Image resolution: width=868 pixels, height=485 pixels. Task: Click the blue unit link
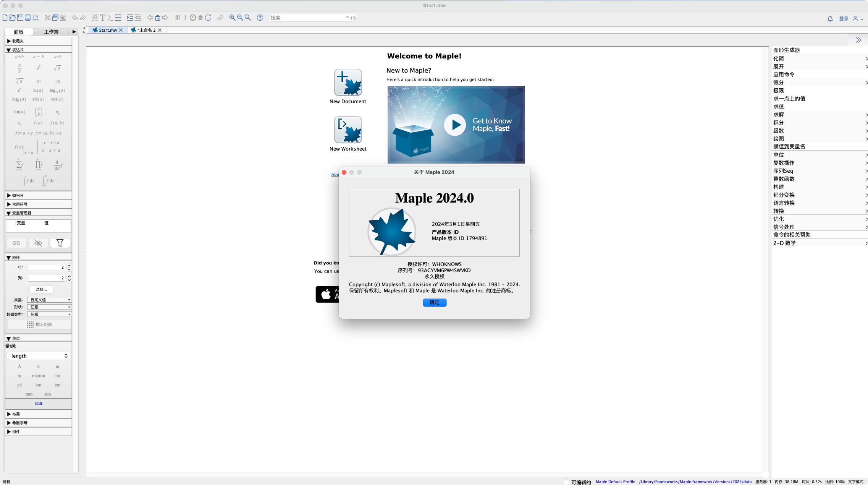[39, 403]
